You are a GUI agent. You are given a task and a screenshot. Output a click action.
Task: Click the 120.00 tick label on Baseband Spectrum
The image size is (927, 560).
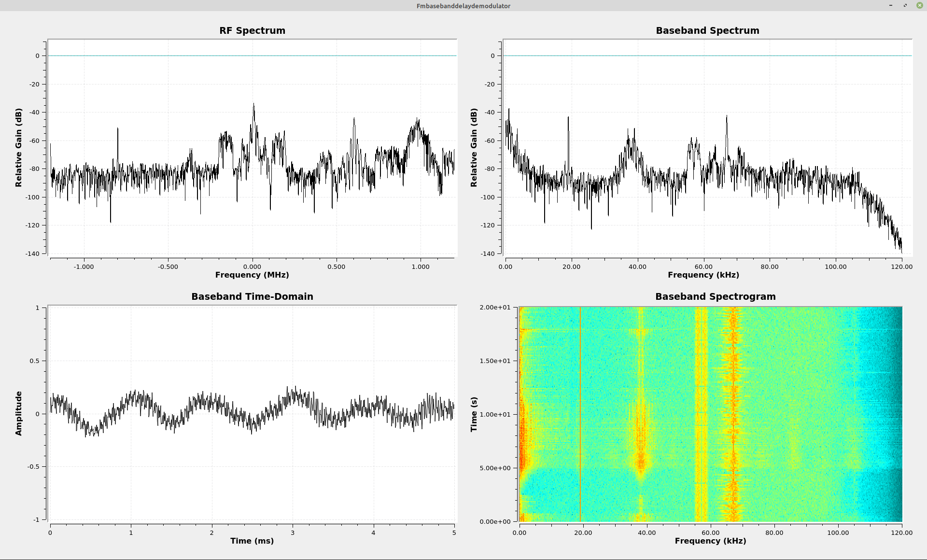coord(901,266)
